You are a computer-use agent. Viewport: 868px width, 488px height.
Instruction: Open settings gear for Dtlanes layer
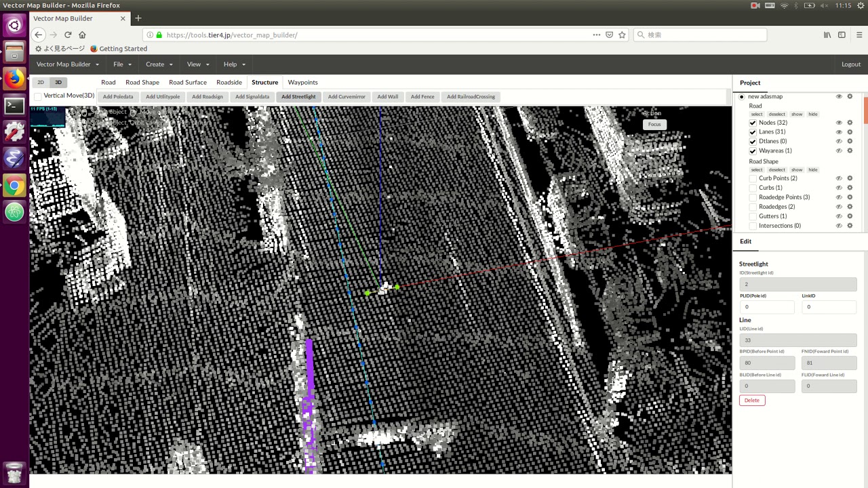pos(850,141)
